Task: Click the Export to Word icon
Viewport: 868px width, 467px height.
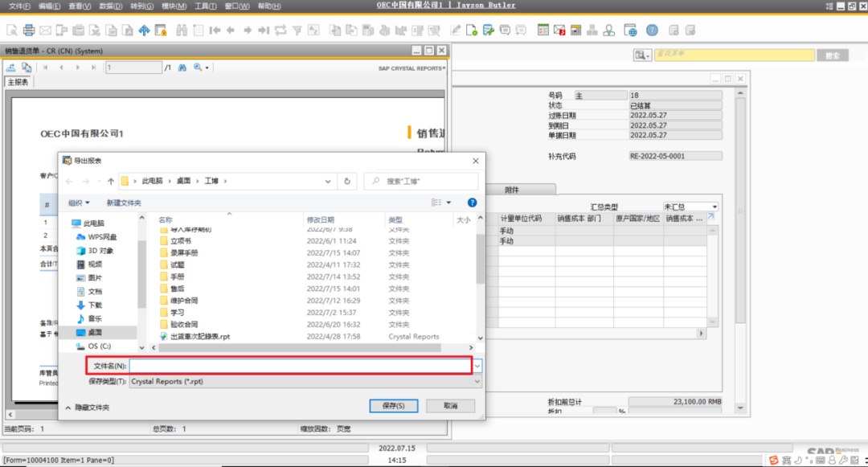Action: coord(111,31)
